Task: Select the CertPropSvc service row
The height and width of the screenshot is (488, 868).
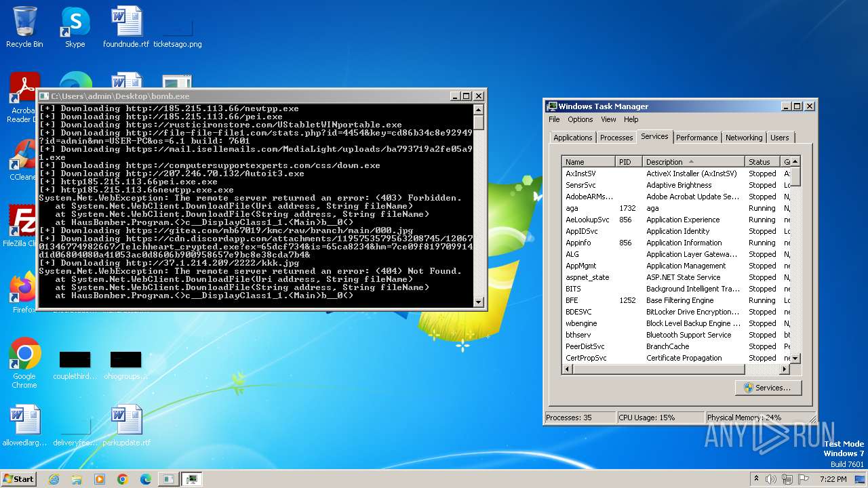Action: pos(677,358)
